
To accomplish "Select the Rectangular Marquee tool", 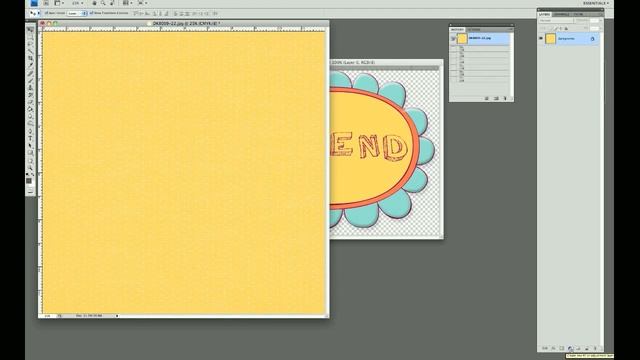I will pyautogui.click(x=31, y=37).
